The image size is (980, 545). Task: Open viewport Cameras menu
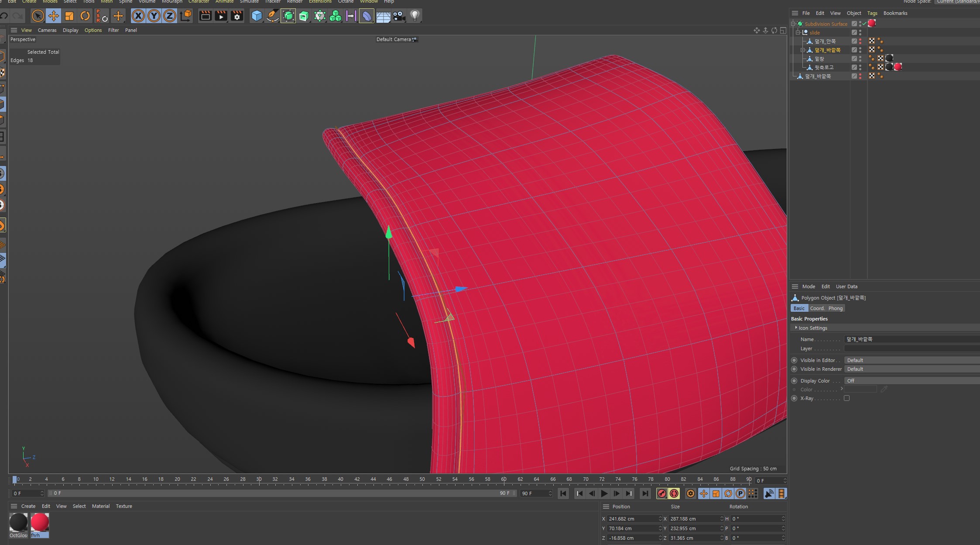coord(47,30)
